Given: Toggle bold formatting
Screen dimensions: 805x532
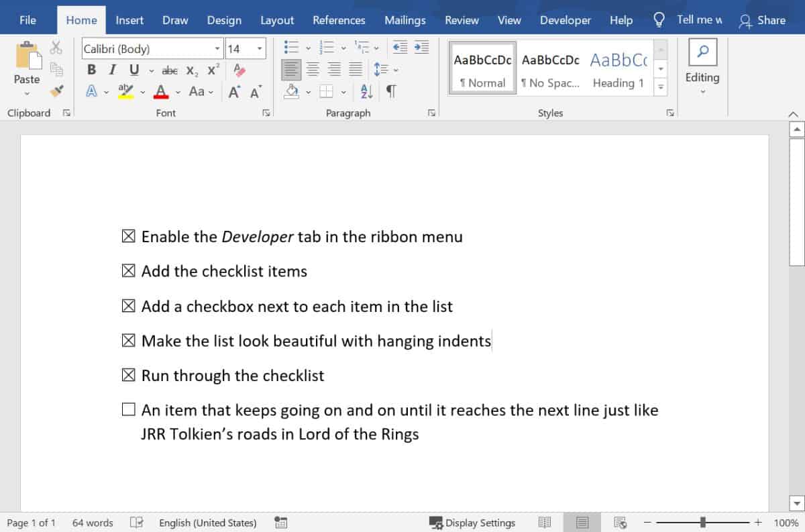Looking at the screenshot, I should tap(91, 69).
